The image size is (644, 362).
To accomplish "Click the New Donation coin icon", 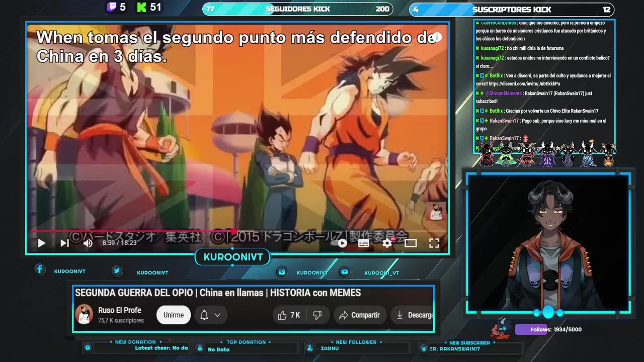I will pos(88,347).
